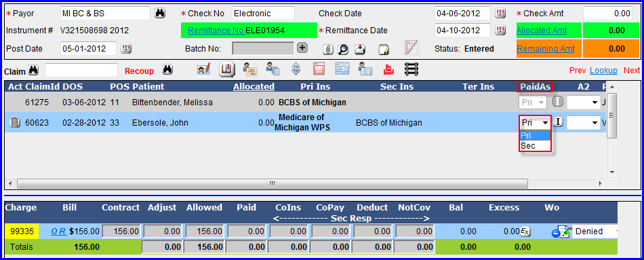The width and height of the screenshot is (644, 260).
Task: Open the notepad notes icon
Action: pos(384,49)
